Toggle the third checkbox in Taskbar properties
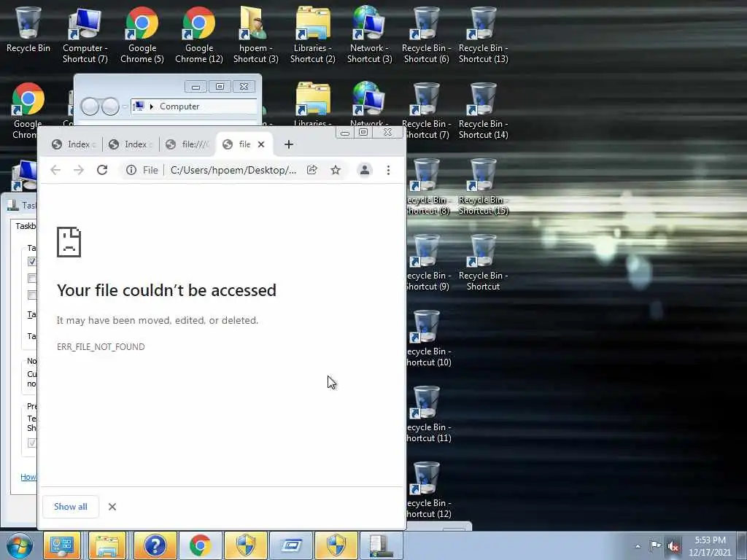The height and width of the screenshot is (560, 747). click(x=31, y=295)
